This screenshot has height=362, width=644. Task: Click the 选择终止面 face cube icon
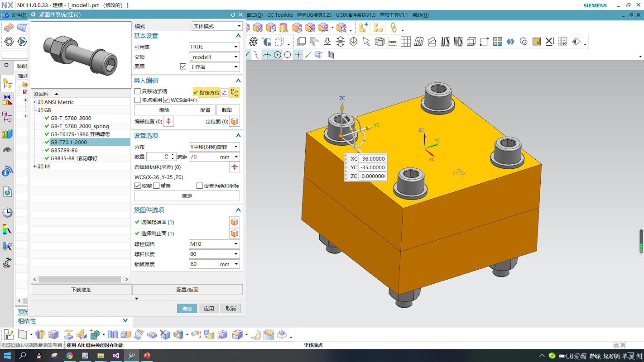[x=235, y=233]
